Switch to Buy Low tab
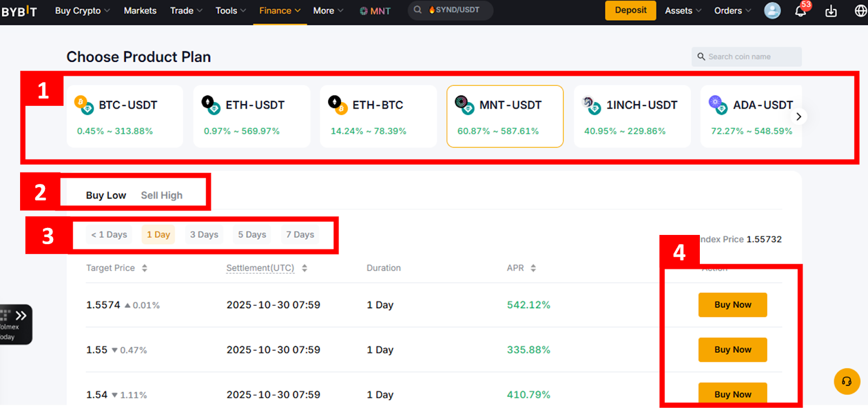 [x=106, y=195]
